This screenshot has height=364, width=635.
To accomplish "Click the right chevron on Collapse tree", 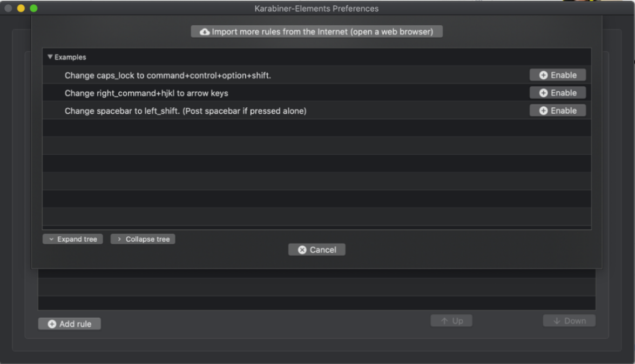I will [x=118, y=239].
